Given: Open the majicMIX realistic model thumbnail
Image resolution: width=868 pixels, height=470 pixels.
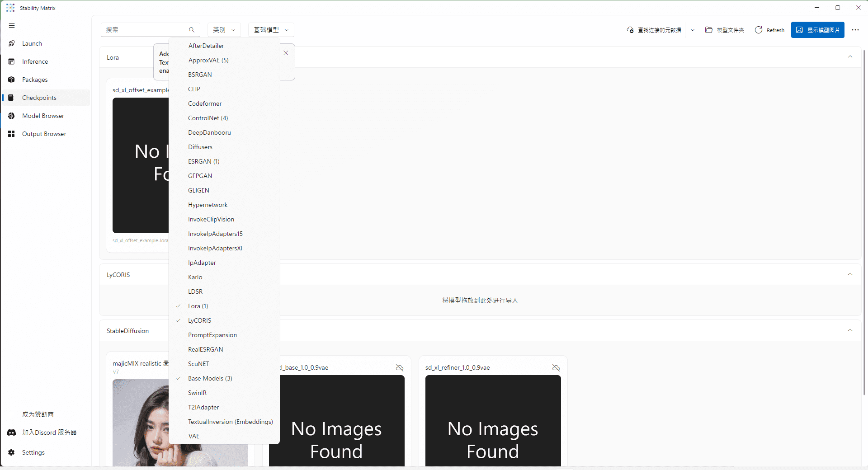Looking at the screenshot, I should point(140,423).
